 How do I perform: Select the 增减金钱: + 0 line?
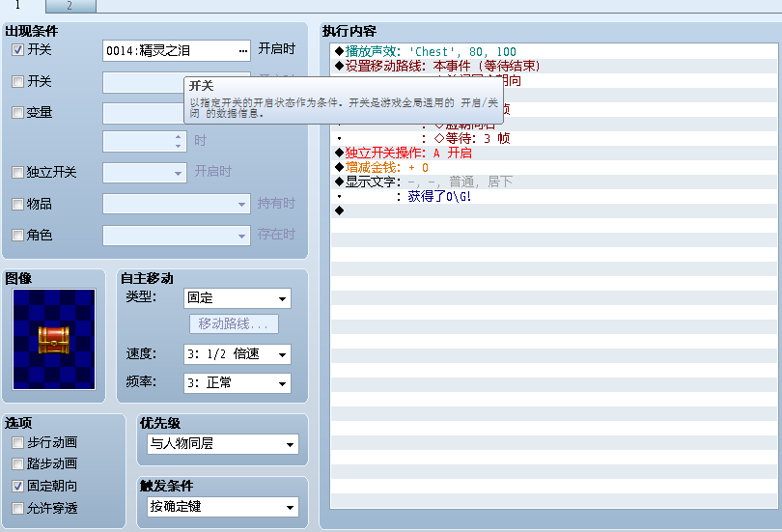pyautogui.click(x=554, y=167)
